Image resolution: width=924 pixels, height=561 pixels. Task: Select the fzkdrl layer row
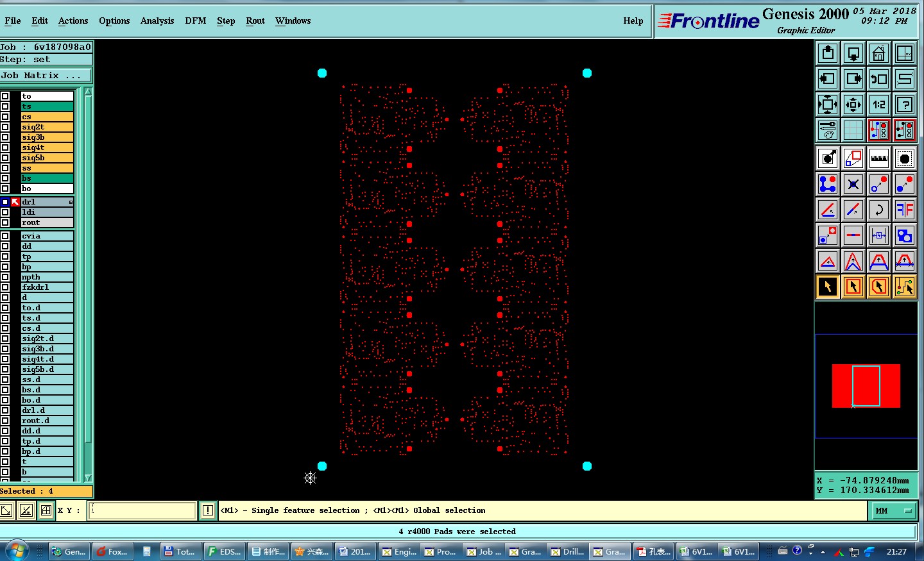[47, 287]
